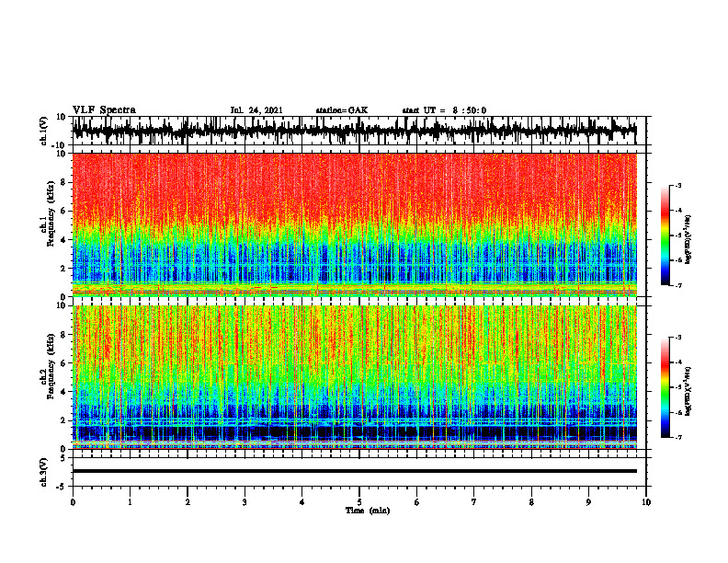The height and width of the screenshot is (563, 728).
Task: Click the 2 kHz tick on ch.2 frequency axis
Action: click(63, 420)
